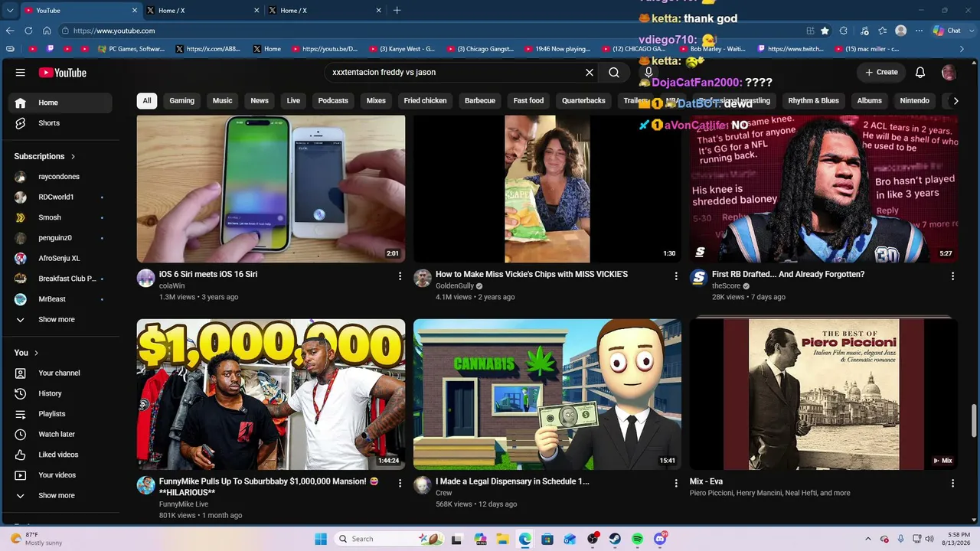Open more options for Miss Vickie's Chips video
The image size is (980, 551).
[676, 275]
